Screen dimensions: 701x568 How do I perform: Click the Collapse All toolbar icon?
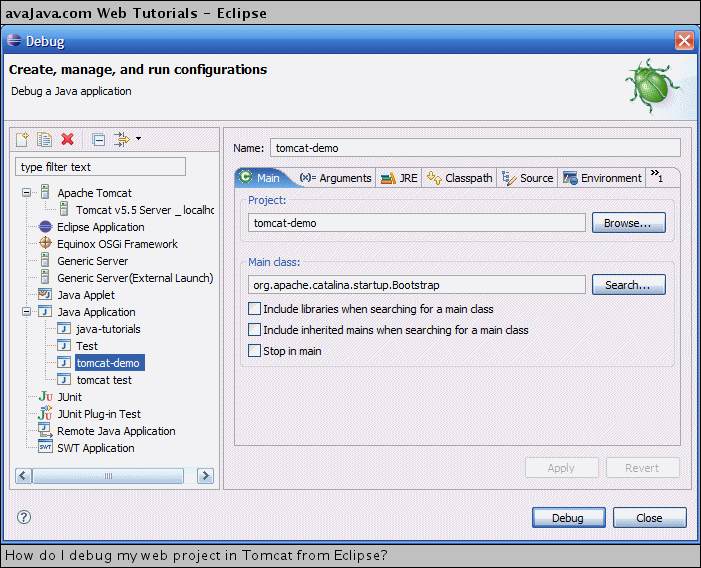click(x=98, y=140)
